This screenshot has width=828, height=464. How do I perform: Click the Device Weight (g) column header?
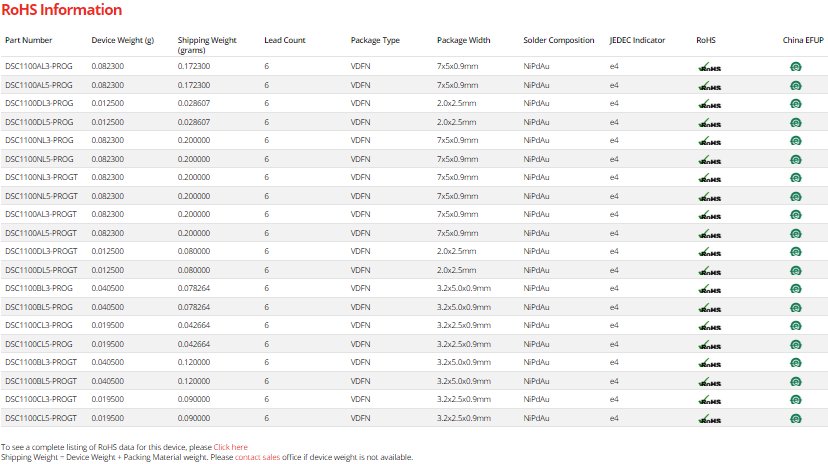click(x=122, y=40)
